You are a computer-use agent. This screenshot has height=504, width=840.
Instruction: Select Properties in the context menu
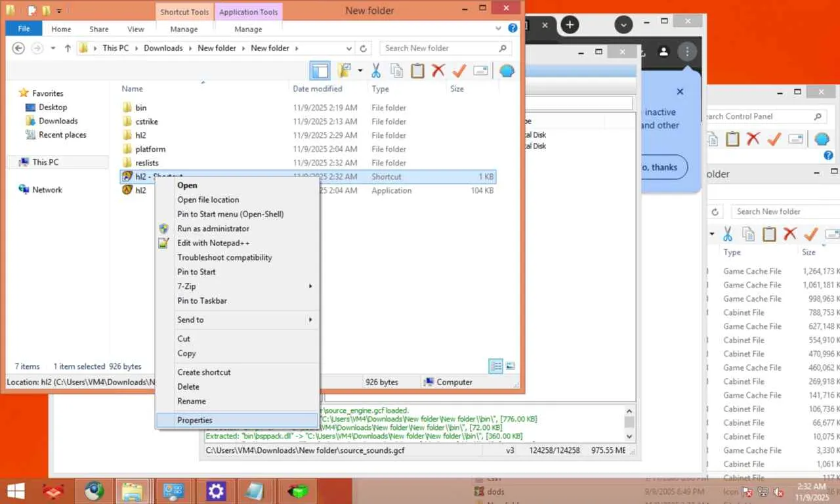(x=237, y=420)
